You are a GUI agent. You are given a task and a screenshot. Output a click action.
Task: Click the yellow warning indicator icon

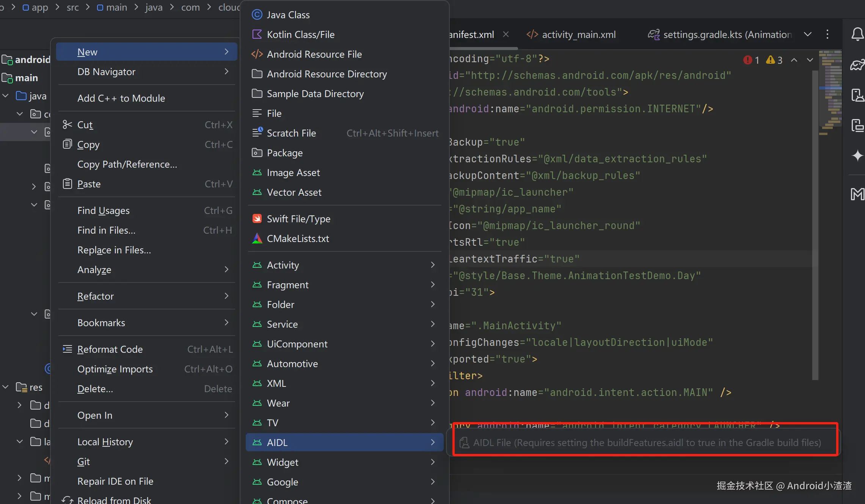(770, 60)
